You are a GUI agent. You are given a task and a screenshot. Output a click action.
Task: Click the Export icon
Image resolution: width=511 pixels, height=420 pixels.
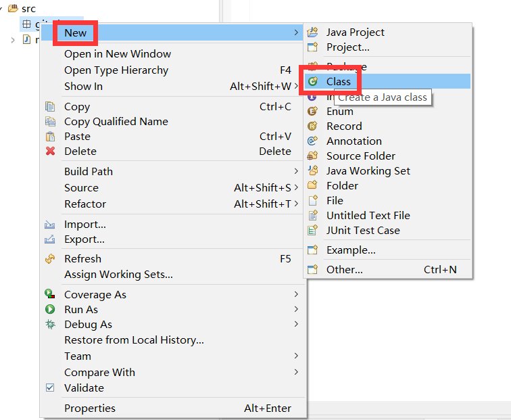[49, 239]
